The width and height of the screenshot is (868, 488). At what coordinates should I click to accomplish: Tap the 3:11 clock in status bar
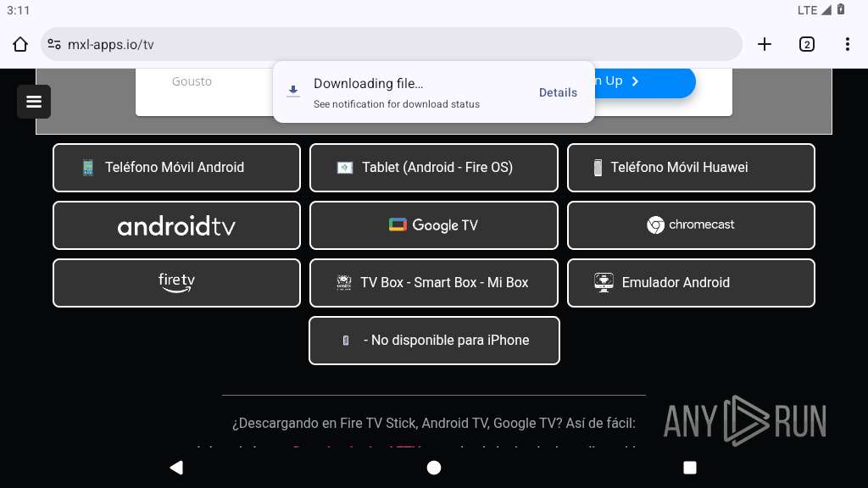tap(19, 10)
